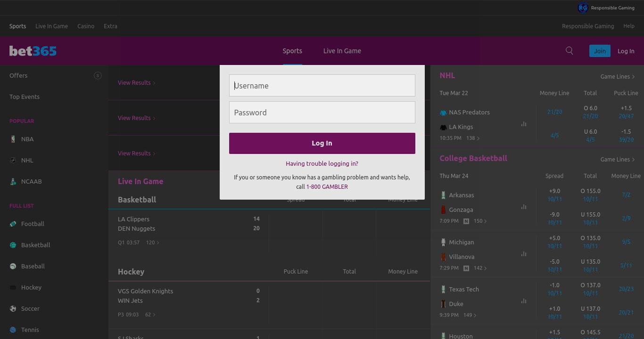Select NHL puck icon in sidebar
644x339 pixels.
click(13, 160)
